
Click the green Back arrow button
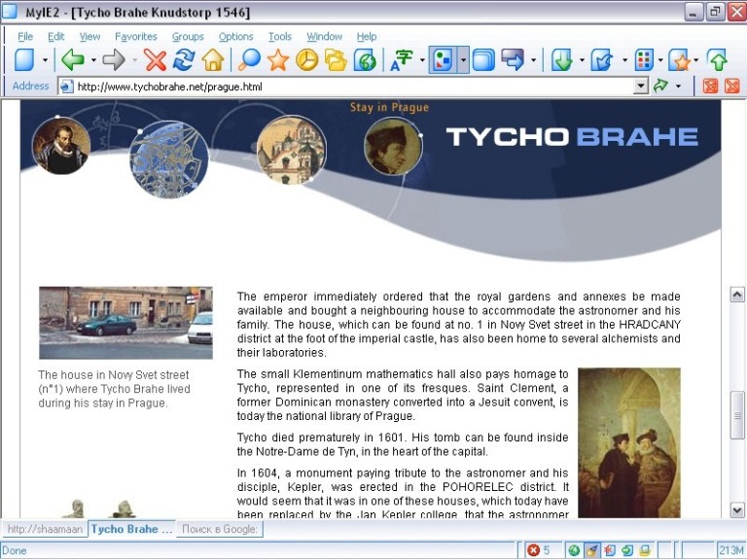73,60
